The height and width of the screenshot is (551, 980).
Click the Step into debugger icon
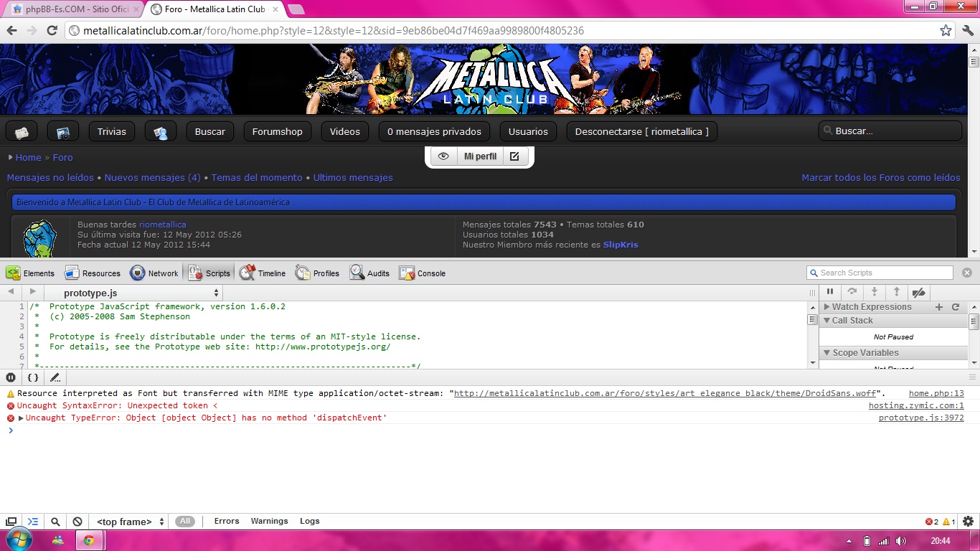874,292
